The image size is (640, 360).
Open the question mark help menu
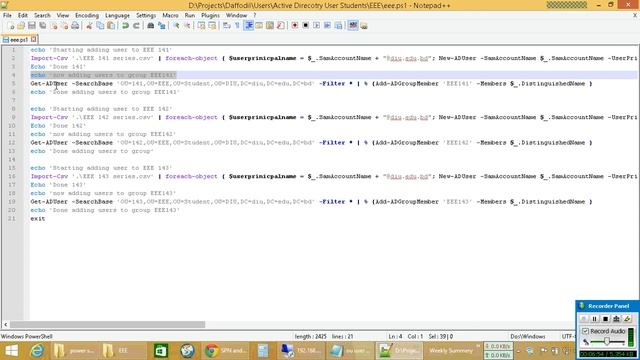[255, 16]
